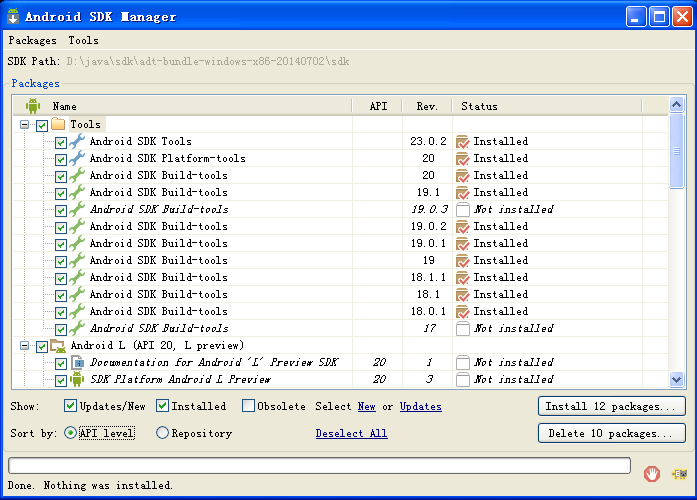This screenshot has height=500, width=697.
Task: Select the Android L (API 20, L preview) row
Action: (x=340, y=345)
